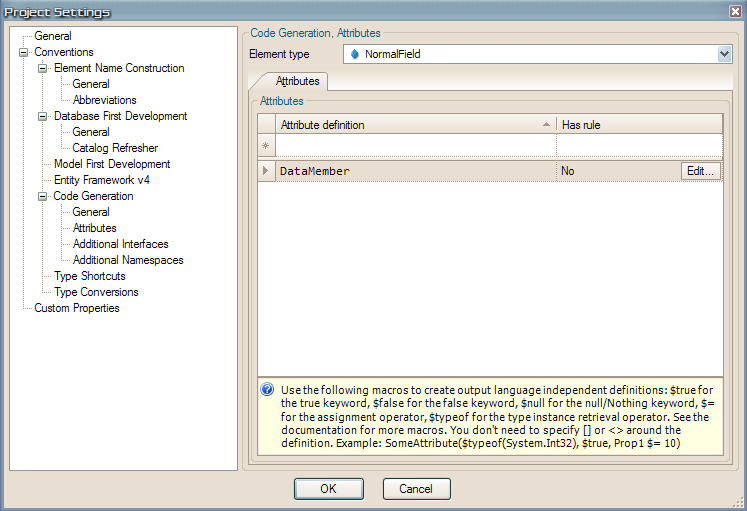747x511 pixels.
Task: Open the Element type dropdown arrow
Action: coord(724,54)
